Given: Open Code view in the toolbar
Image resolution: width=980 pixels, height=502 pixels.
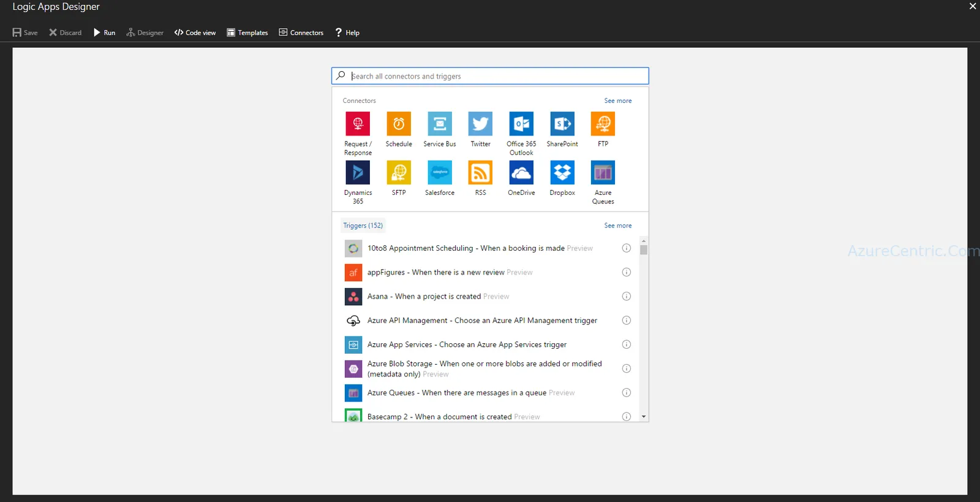Looking at the screenshot, I should coord(195,32).
